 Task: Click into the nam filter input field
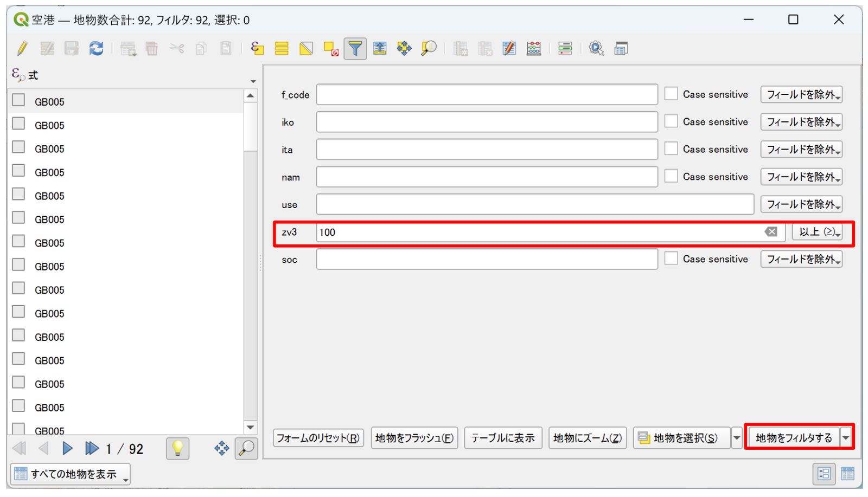(487, 177)
